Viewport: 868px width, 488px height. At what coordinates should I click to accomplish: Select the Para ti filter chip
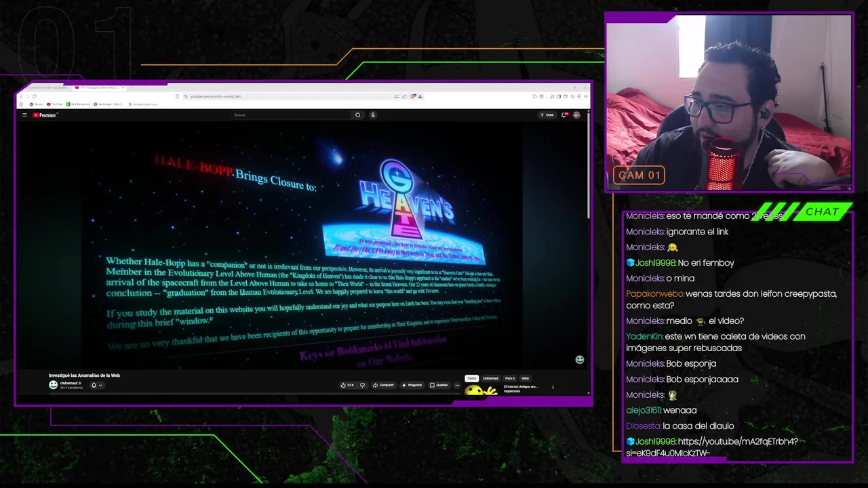(x=510, y=378)
